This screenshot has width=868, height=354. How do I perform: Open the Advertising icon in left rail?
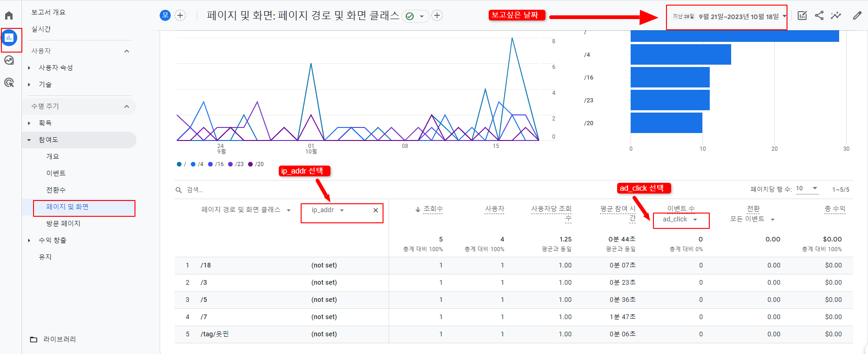[9, 82]
